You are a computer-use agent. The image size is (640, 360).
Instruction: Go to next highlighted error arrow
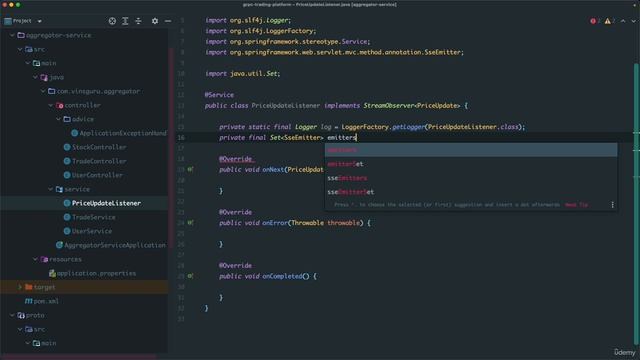pyautogui.click(x=633, y=21)
